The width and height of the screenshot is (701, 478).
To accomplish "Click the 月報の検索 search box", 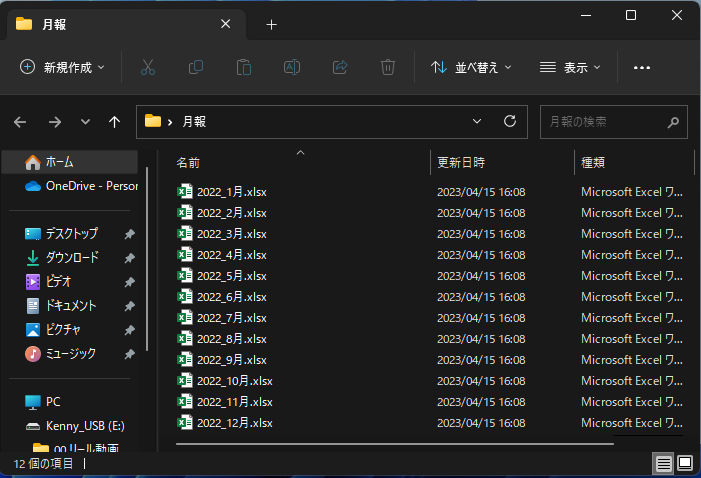I will (x=604, y=121).
